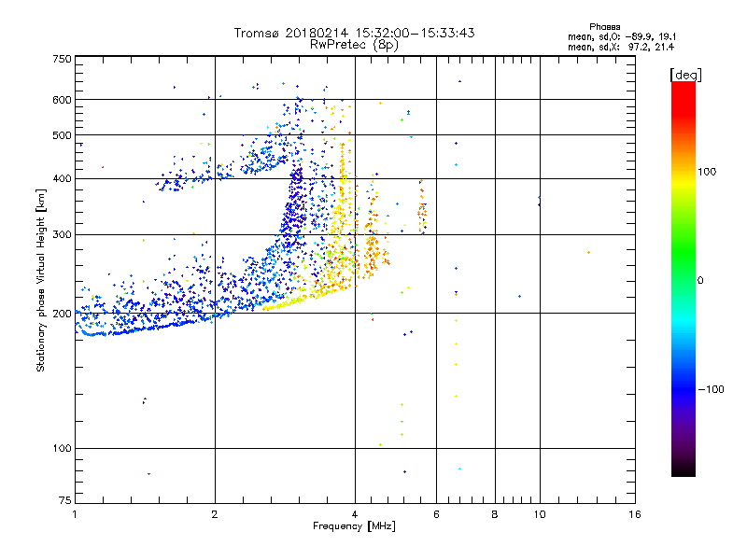Click the '8' frequency tick label

tap(495, 514)
